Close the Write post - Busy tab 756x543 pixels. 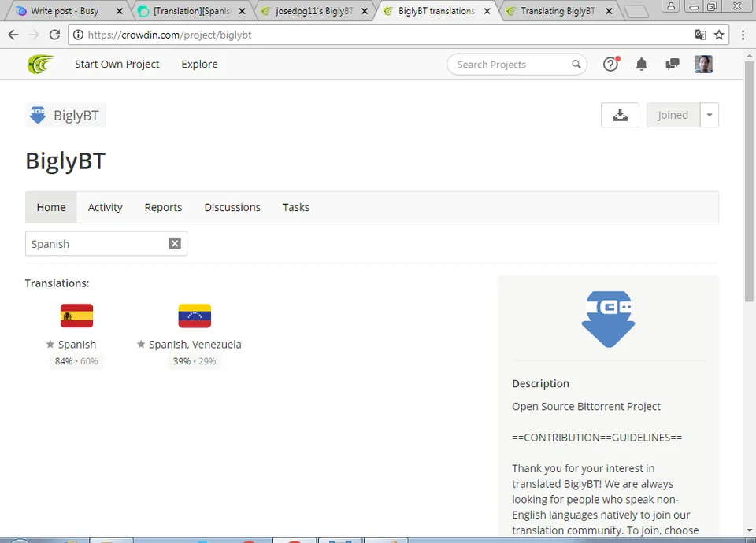click(120, 11)
